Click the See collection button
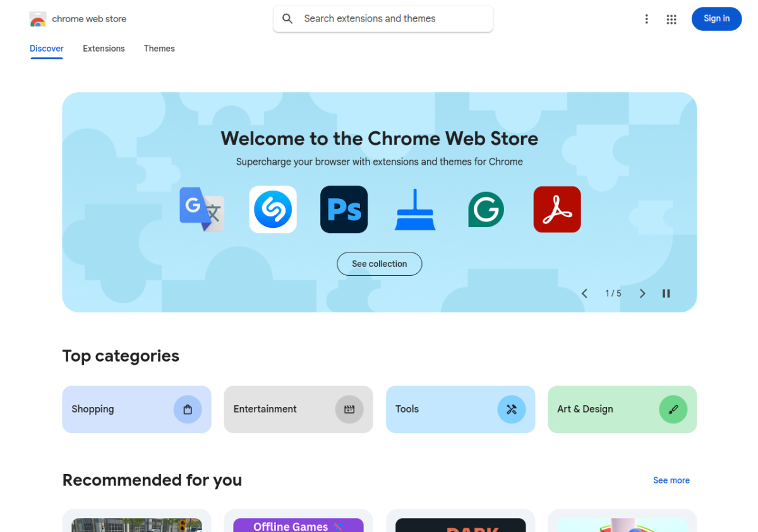 [x=379, y=264]
